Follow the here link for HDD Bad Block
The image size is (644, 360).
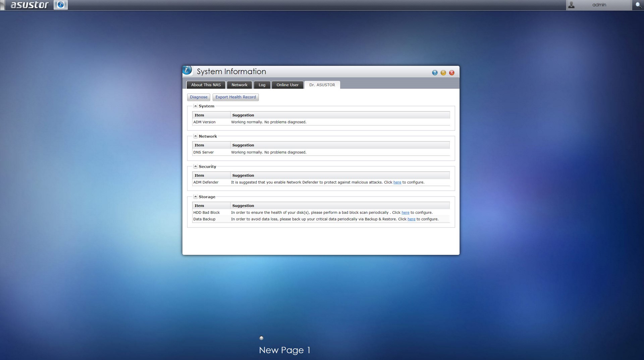pyautogui.click(x=406, y=213)
